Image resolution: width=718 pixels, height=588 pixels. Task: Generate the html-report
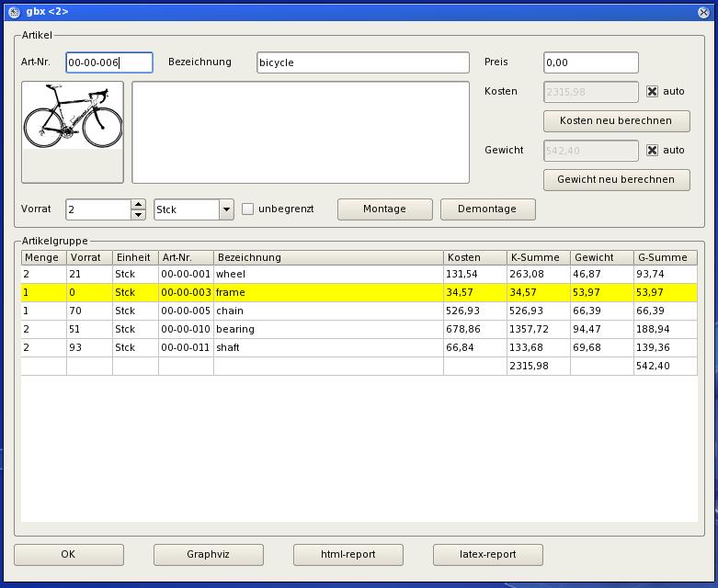click(x=348, y=555)
